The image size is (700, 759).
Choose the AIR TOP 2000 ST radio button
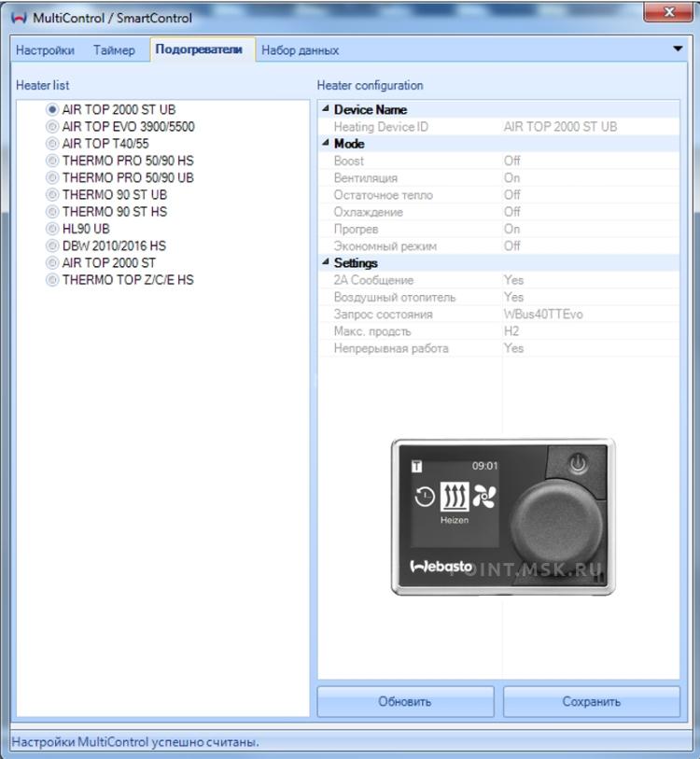coord(51,263)
